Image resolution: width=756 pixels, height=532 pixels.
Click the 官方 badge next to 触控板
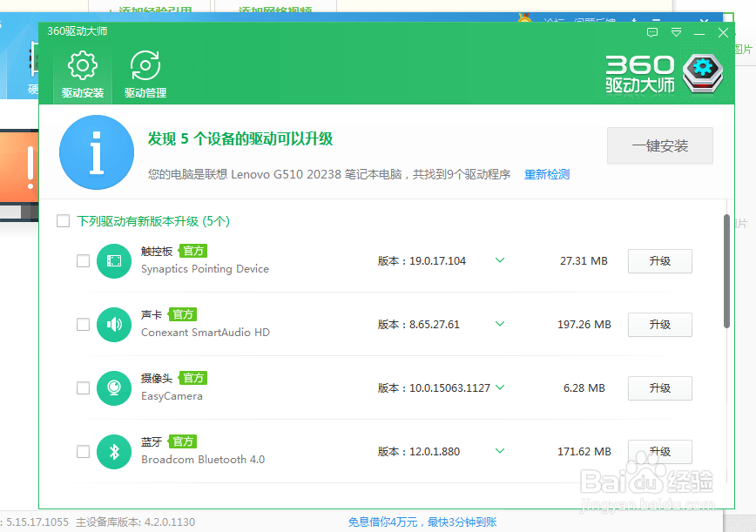click(x=192, y=251)
